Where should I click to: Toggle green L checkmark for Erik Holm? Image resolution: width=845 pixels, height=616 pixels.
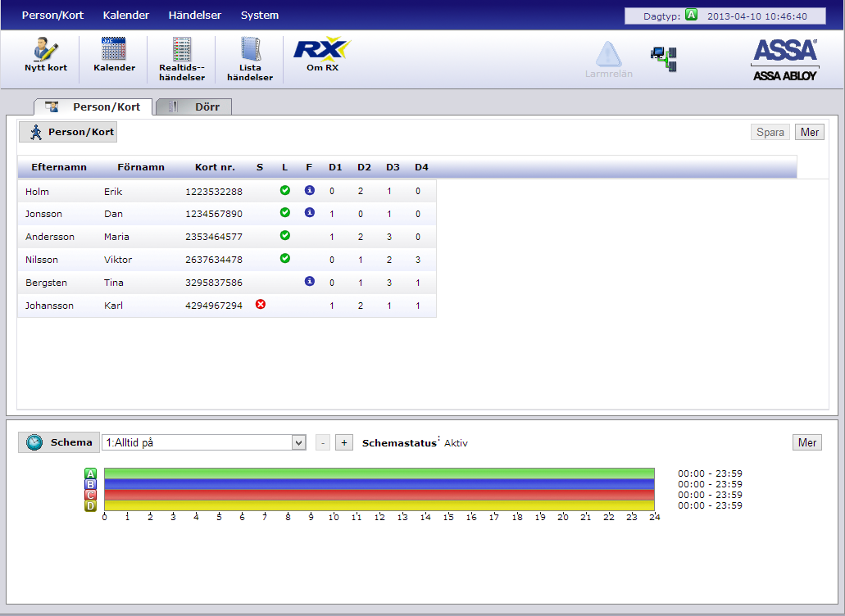(284, 191)
